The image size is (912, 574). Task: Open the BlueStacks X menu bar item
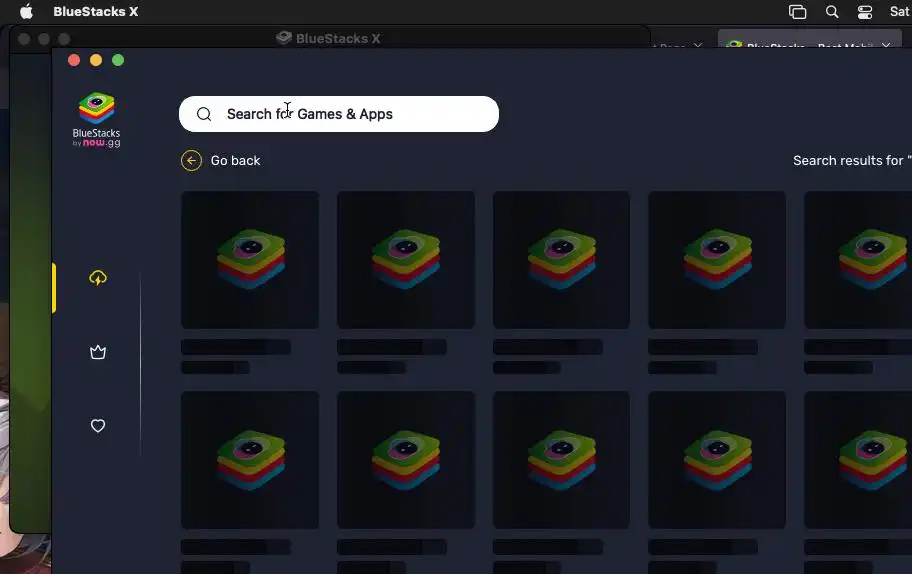[95, 11]
